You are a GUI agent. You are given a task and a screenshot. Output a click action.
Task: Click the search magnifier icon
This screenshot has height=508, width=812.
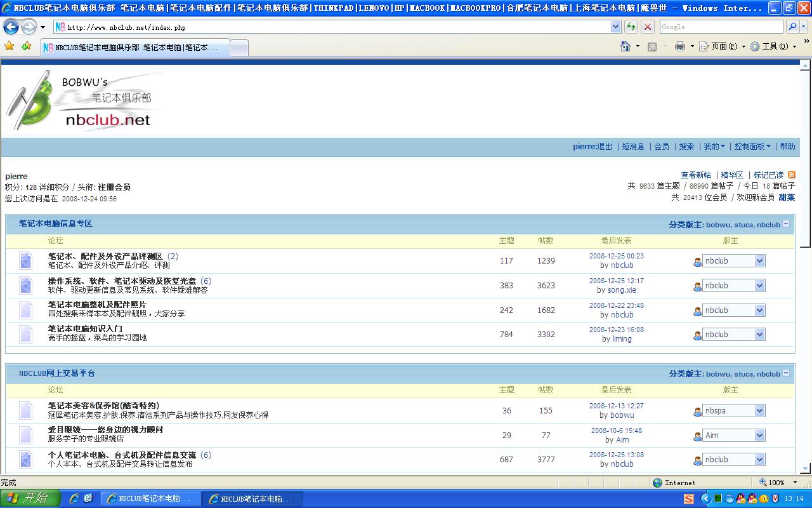(792, 27)
